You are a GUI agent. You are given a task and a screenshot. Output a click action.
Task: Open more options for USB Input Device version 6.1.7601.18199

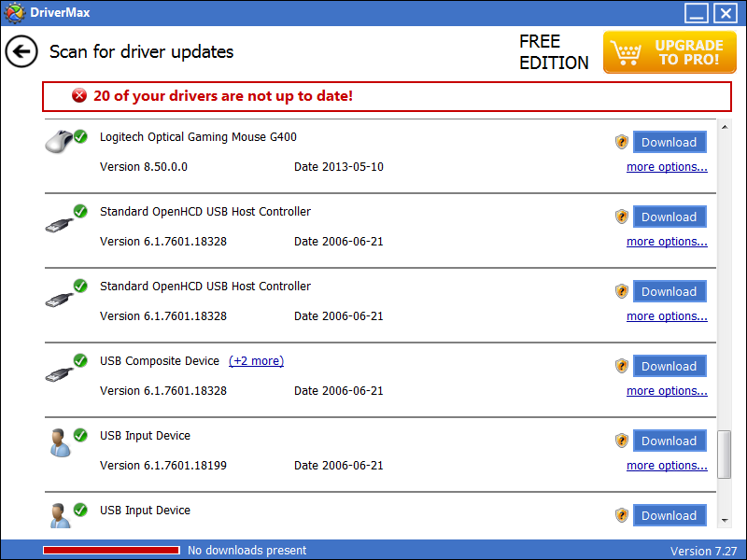click(667, 466)
